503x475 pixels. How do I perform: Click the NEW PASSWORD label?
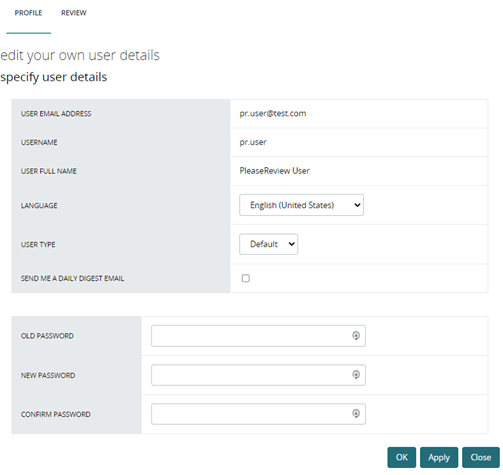click(48, 375)
